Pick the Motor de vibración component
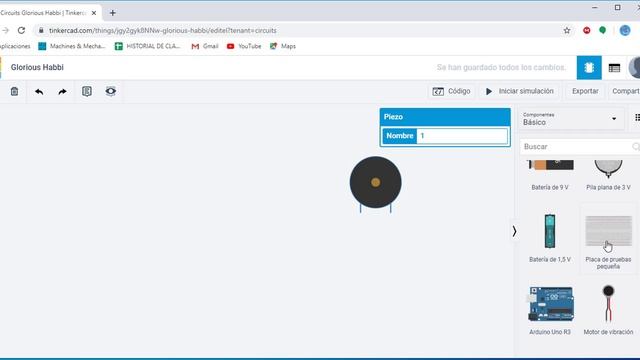The image size is (640, 360). 608,310
